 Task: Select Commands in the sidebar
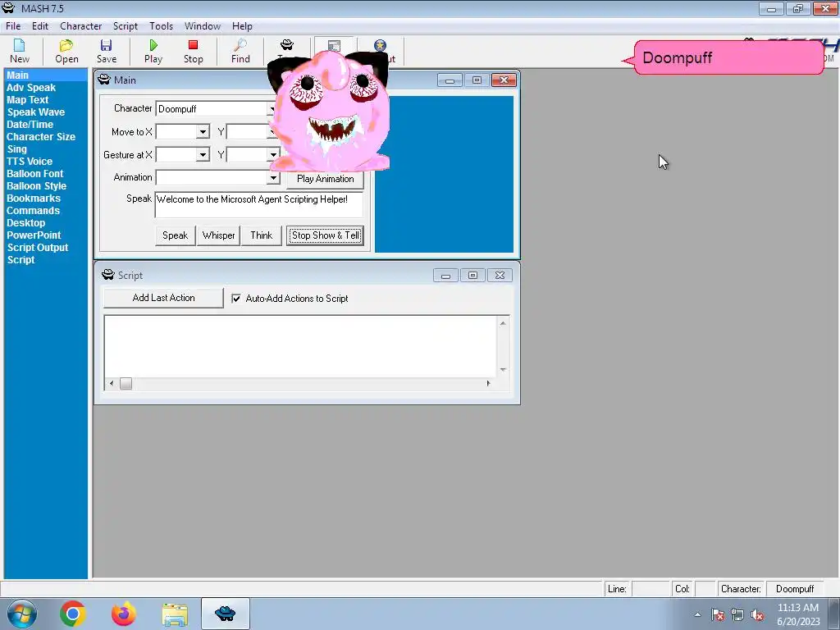coord(33,211)
